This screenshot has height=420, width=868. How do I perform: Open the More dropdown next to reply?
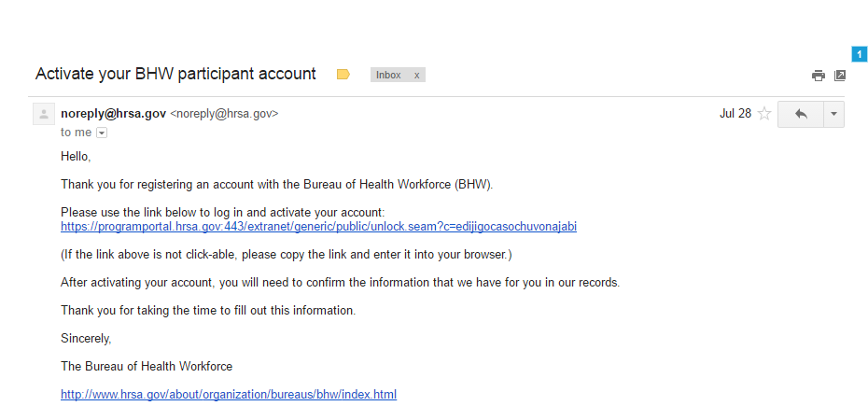pyautogui.click(x=833, y=114)
